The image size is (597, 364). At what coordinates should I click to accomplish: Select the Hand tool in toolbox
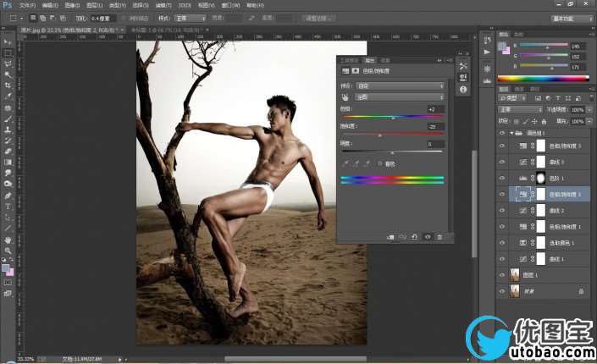[x=8, y=240]
